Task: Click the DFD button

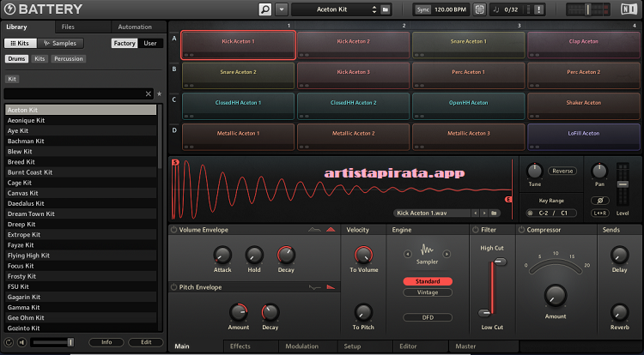Action: [x=428, y=317]
